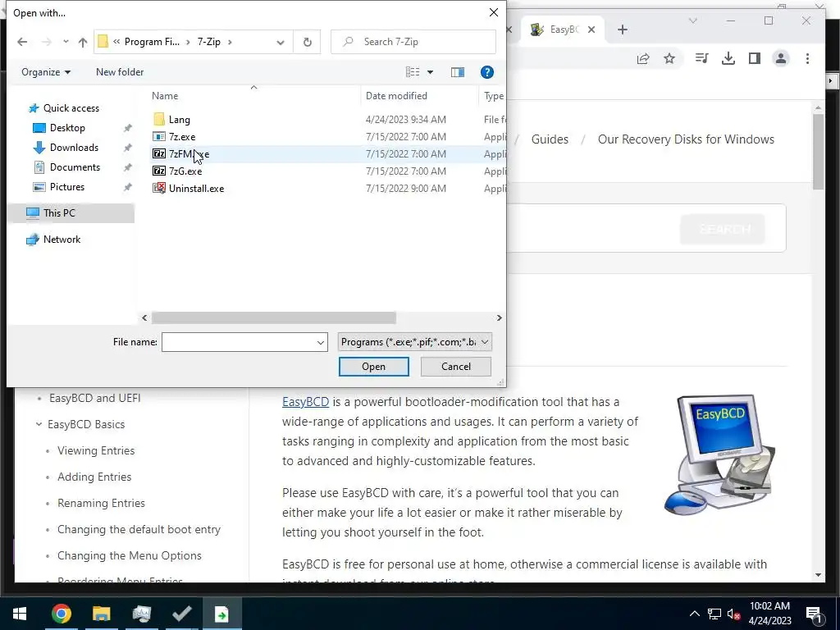
Task: Click Our Recovery Disks for Windows breadcrumb
Action: [x=686, y=139]
